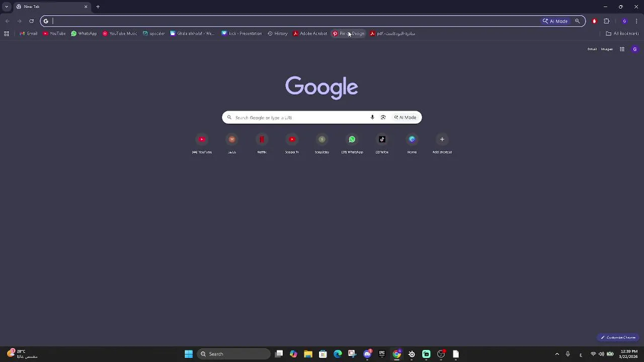The height and width of the screenshot is (362, 644).
Task: Open the Pinterest Design bookmark
Action: [x=349, y=34]
